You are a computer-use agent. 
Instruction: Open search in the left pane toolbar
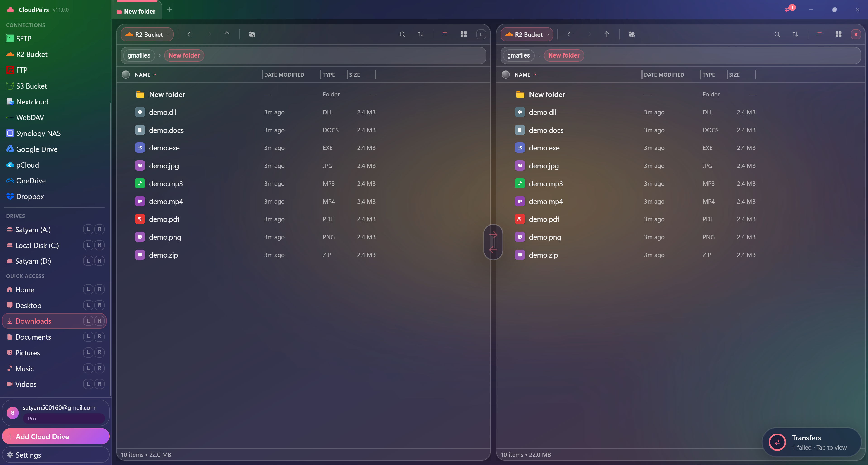(x=402, y=34)
